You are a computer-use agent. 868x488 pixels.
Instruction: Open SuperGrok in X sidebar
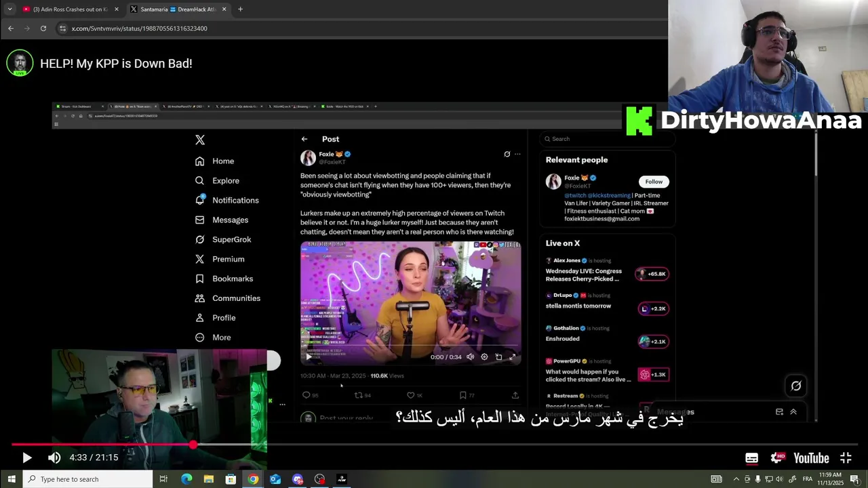pos(223,240)
